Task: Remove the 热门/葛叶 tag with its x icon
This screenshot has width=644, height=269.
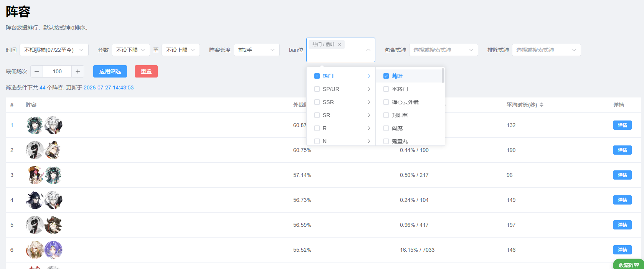Action: (x=340, y=45)
